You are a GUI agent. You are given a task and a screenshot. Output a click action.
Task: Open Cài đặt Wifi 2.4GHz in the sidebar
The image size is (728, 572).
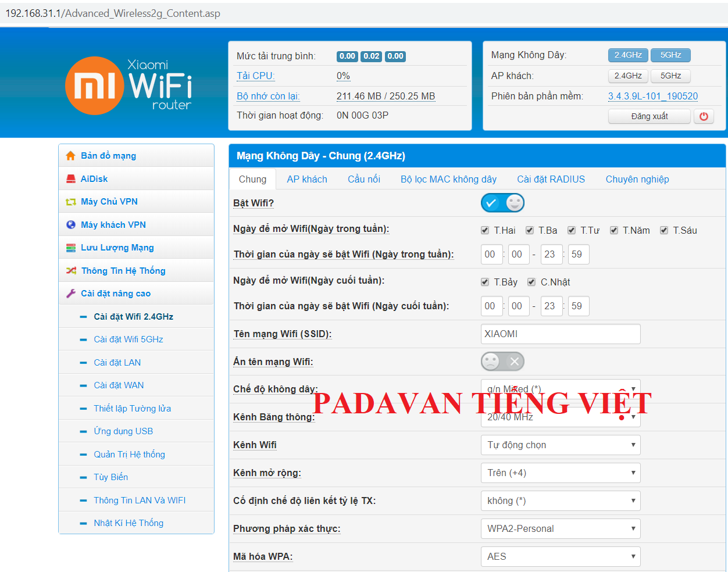pyautogui.click(x=134, y=317)
